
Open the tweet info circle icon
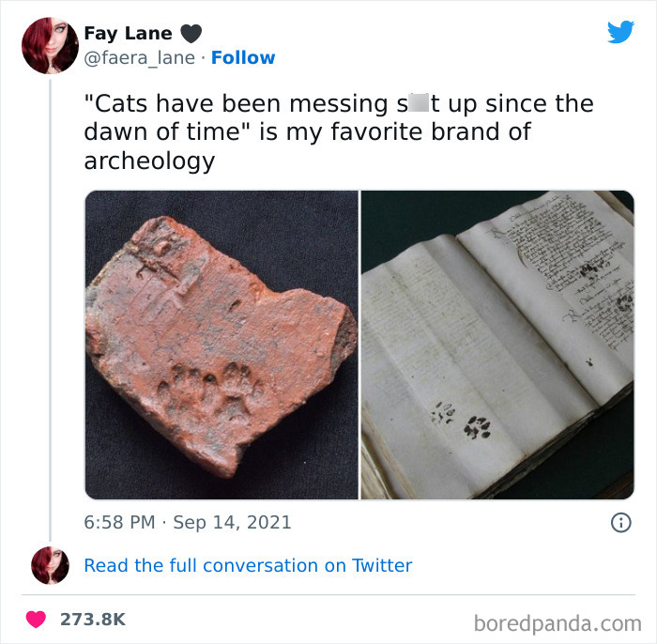coord(621,523)
